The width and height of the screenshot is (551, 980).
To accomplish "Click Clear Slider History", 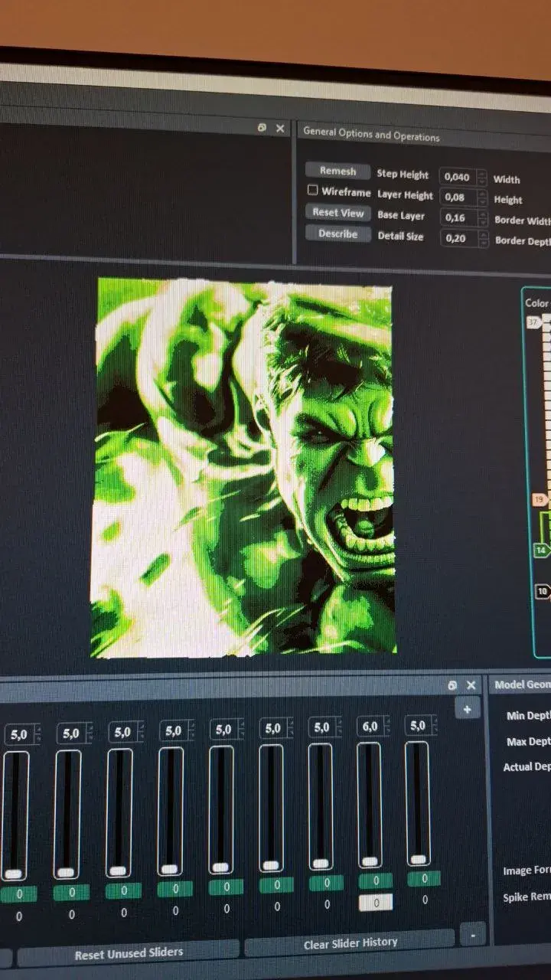I will (350, 944).
